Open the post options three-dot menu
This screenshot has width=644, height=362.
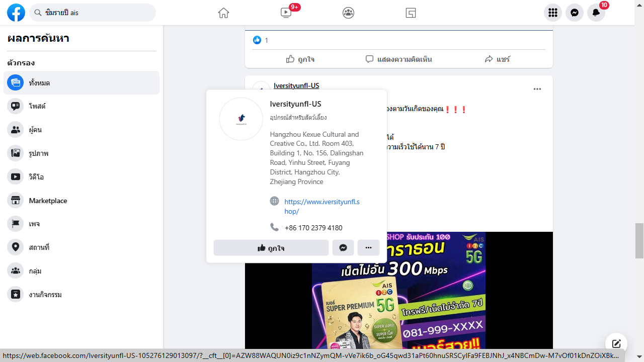[537, 89]
